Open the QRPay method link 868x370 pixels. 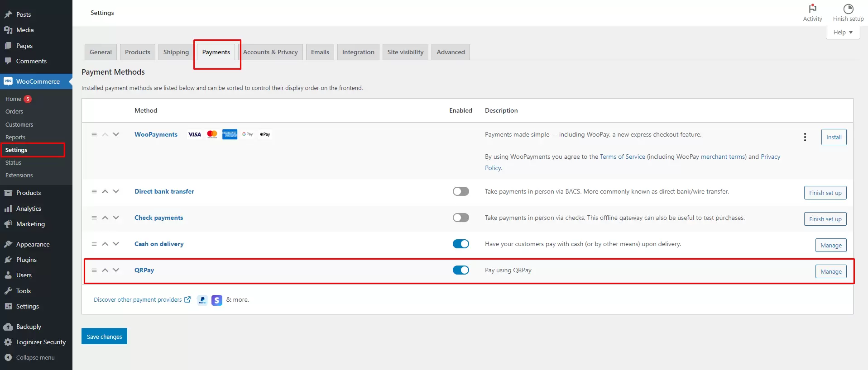pos(144,270)
